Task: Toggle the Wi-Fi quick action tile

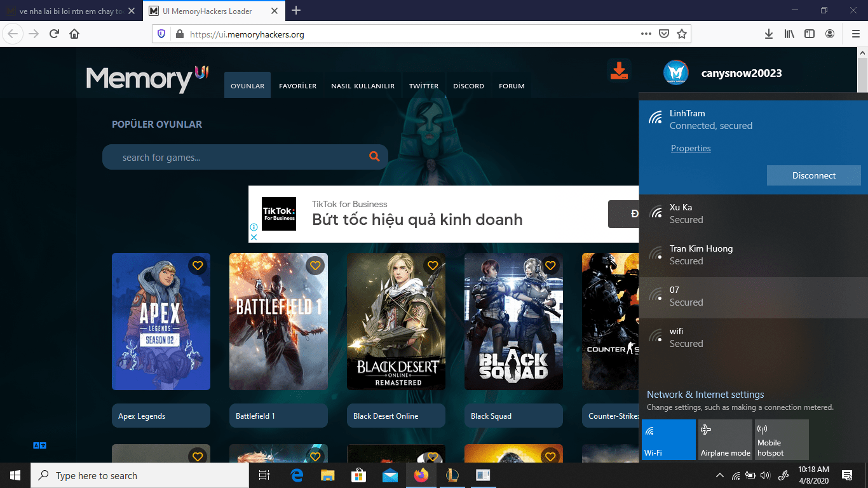Action: [x=668, y=440]
